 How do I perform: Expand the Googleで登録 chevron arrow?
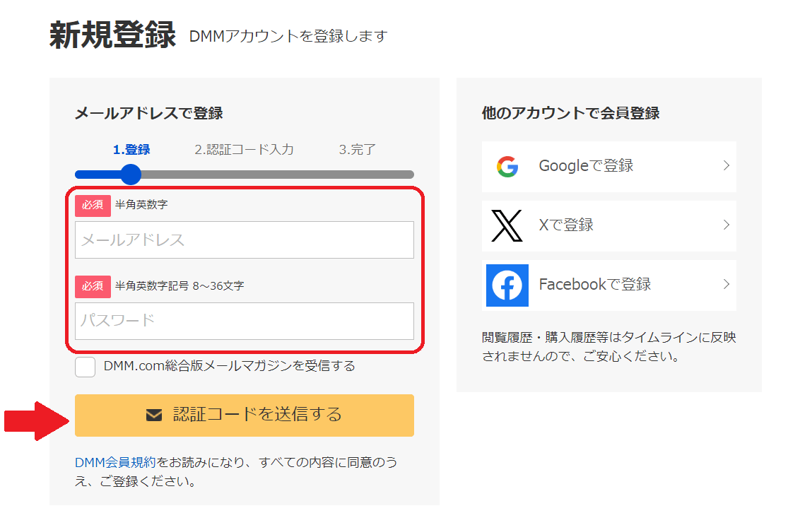[x=727, y=166]
